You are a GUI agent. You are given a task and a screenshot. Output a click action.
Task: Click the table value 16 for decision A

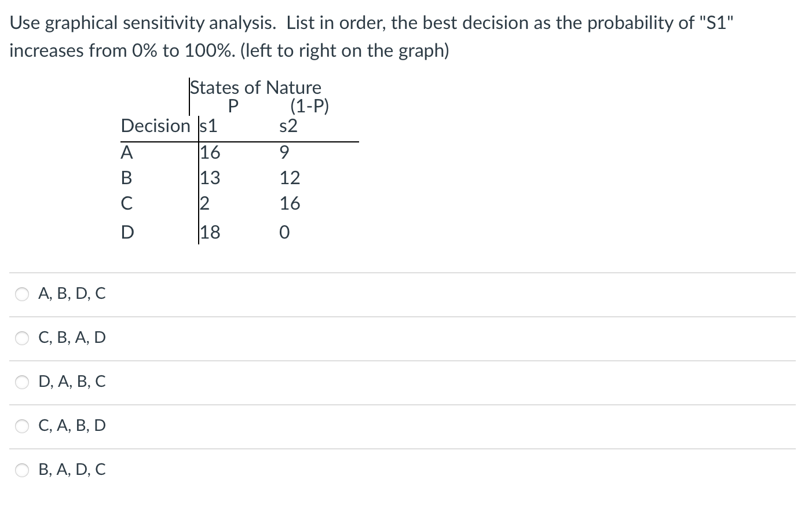[211, 152]
